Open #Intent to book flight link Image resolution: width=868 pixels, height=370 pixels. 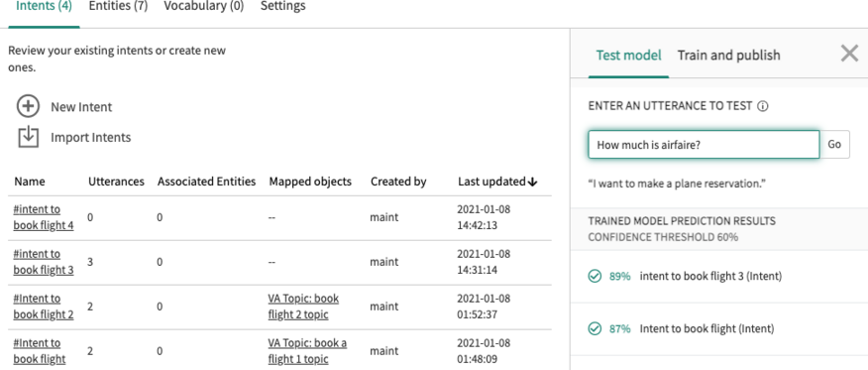[39, 351]
